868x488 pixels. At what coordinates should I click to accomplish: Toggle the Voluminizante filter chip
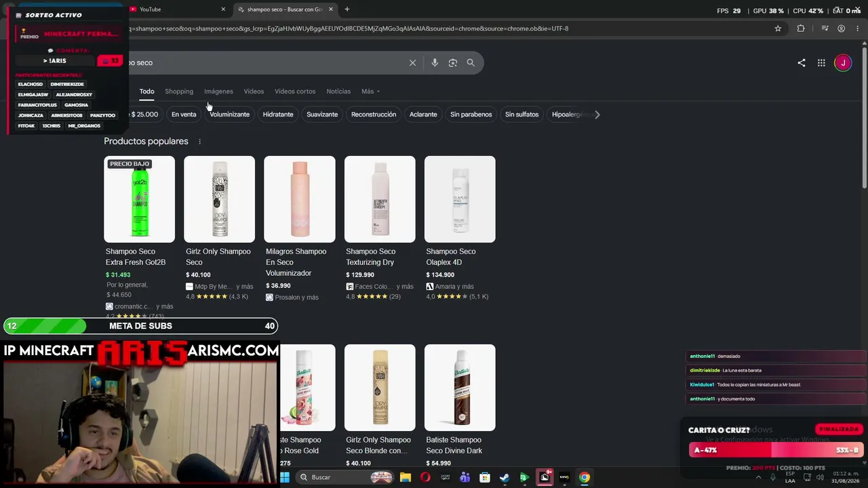click(229, 115)
